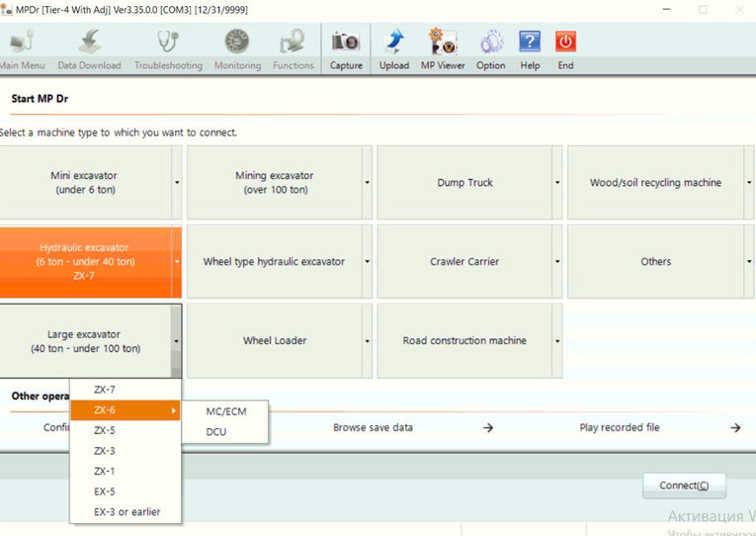Click the Help question mark icon
756x536 pixels.
coord(530,44)
